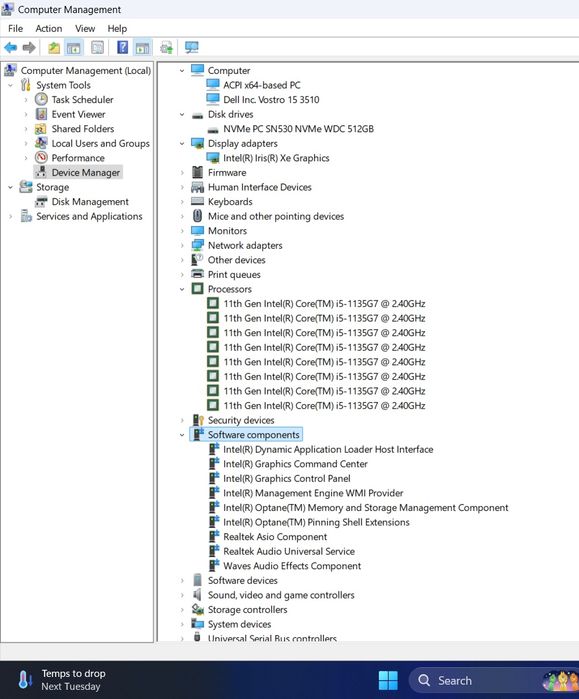Open the Action menu
This screenshot has height=699, width=579.
pos(49,29)
